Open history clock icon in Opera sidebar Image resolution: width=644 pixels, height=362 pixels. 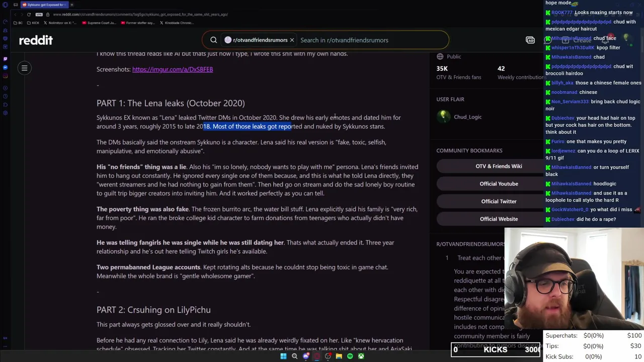[5, 96]
